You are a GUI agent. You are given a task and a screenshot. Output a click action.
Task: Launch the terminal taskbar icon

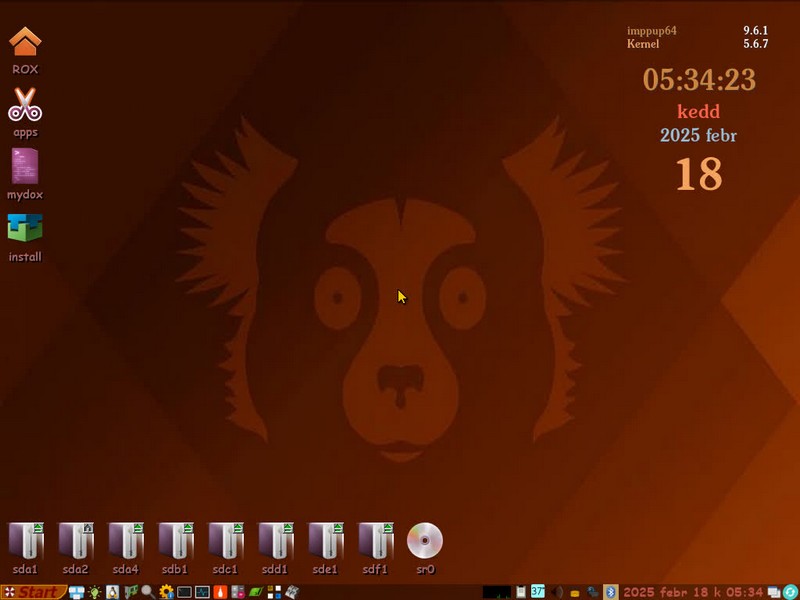click(184, 592)
